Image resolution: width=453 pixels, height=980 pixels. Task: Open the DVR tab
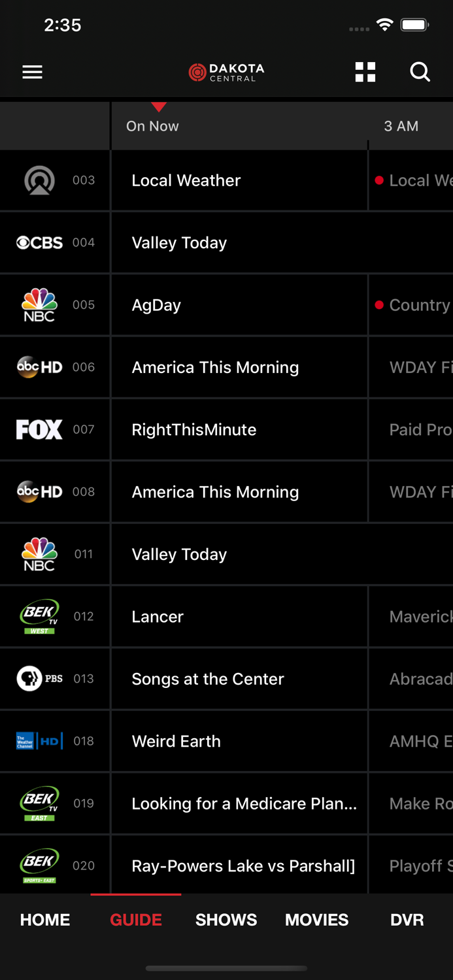tap(407, 919)
